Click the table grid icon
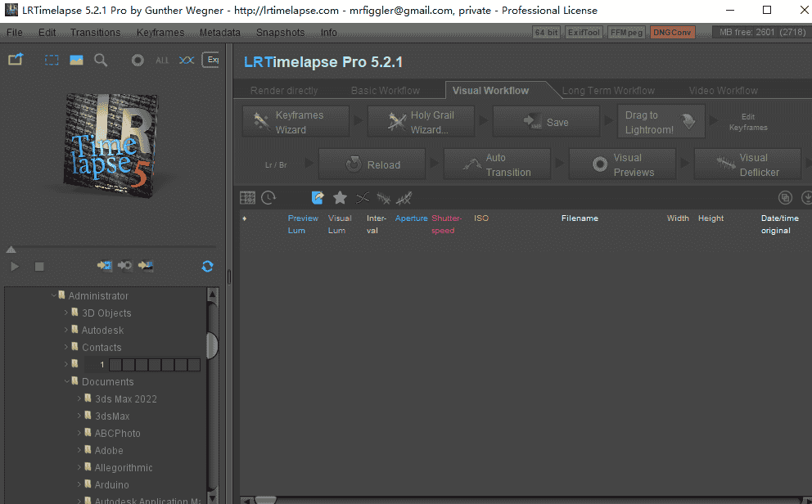Screen dimensions: 812x504 click(247, 197)
